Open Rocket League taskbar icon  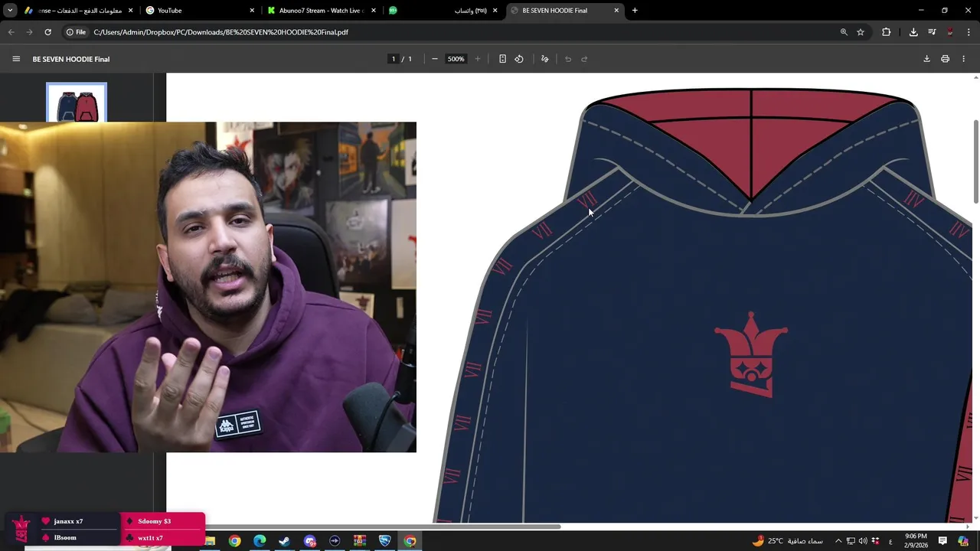pyautogui.click(x=384, y=541)
